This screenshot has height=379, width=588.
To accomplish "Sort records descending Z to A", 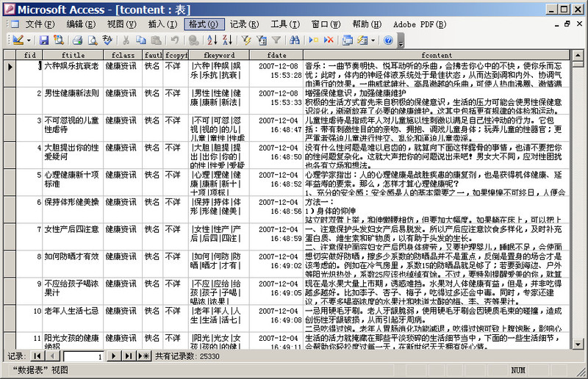I will point(227,40).
